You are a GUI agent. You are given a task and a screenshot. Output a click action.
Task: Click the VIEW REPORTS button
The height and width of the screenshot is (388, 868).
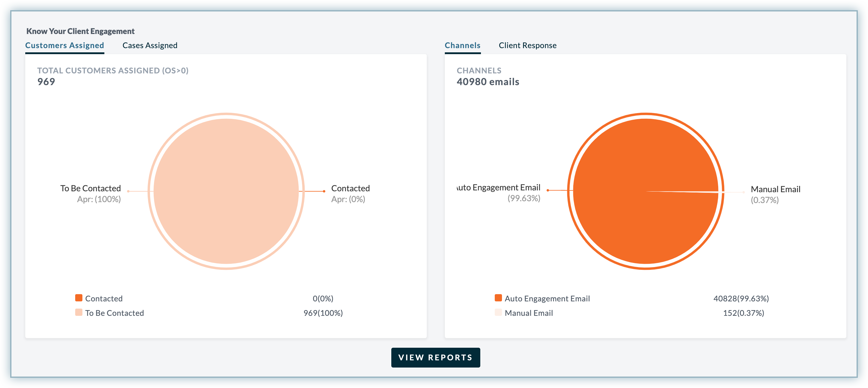pyautogui.click(x=435, y=357)
